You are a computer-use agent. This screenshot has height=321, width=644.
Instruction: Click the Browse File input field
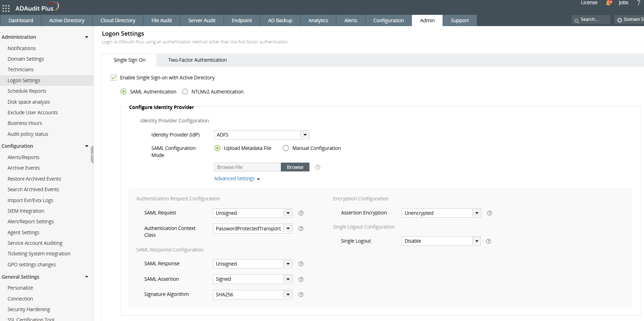point(247,167)
